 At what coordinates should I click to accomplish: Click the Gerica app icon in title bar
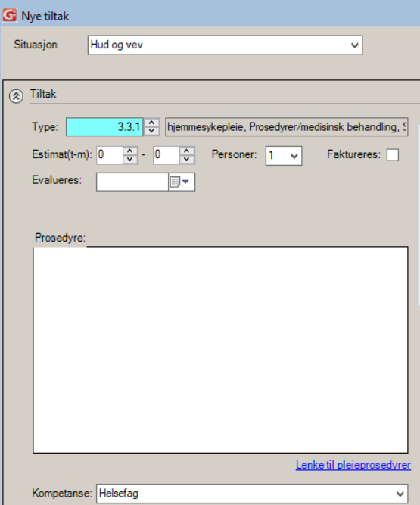tap(9, 15)
